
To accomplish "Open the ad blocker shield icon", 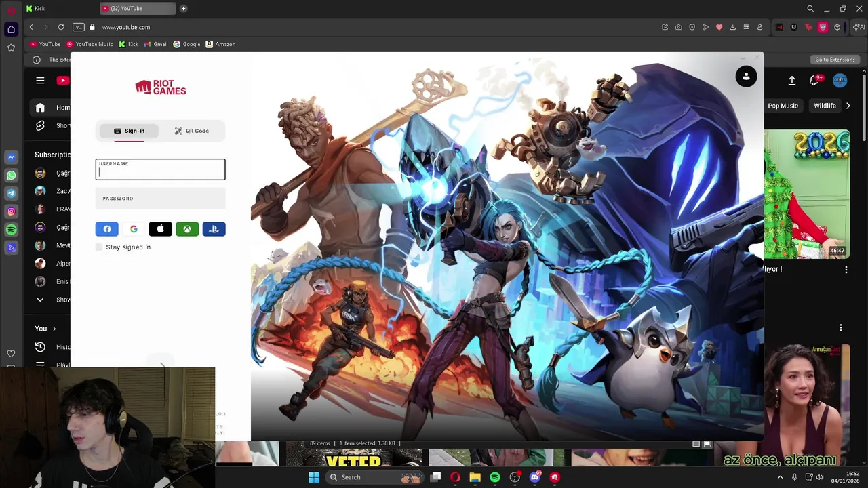I will click(692, 27).
